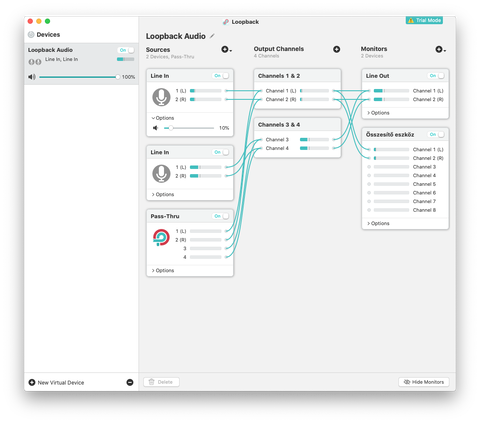
Task: Select the Loopback Audio device in sidebar
Action: (x=81, y=64)
